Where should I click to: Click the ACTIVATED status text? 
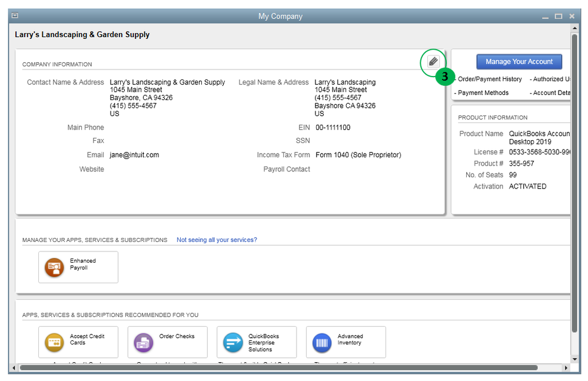[527, 186]
